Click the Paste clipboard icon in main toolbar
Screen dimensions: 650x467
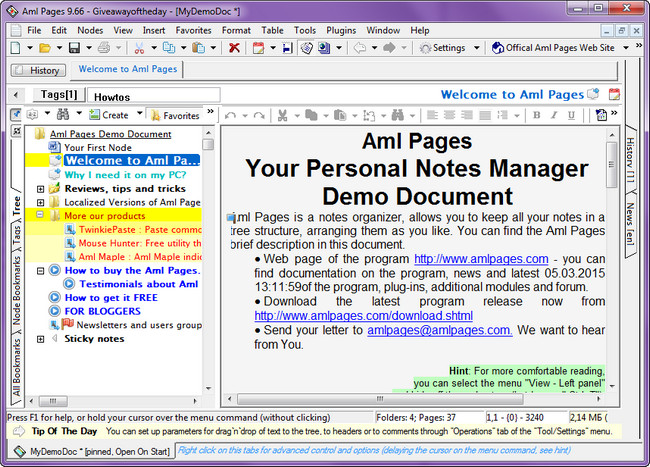coord(199,48)
